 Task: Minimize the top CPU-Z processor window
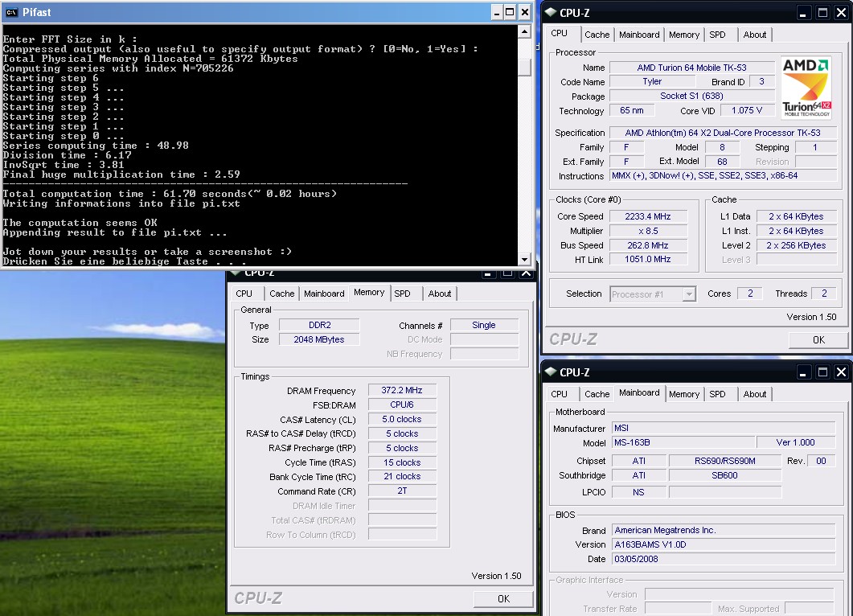pos(803,13)
